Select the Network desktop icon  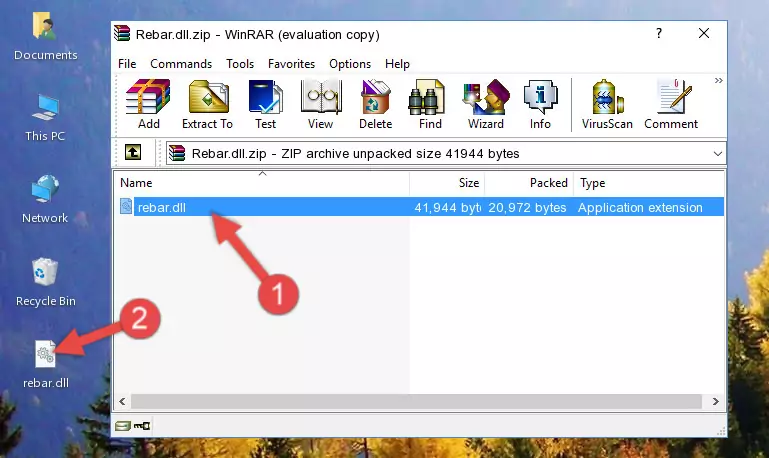click(x=45, y=200)
